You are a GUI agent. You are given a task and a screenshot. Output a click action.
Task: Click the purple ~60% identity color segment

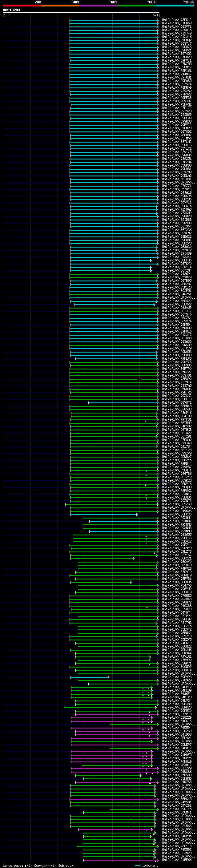[99, 6]
